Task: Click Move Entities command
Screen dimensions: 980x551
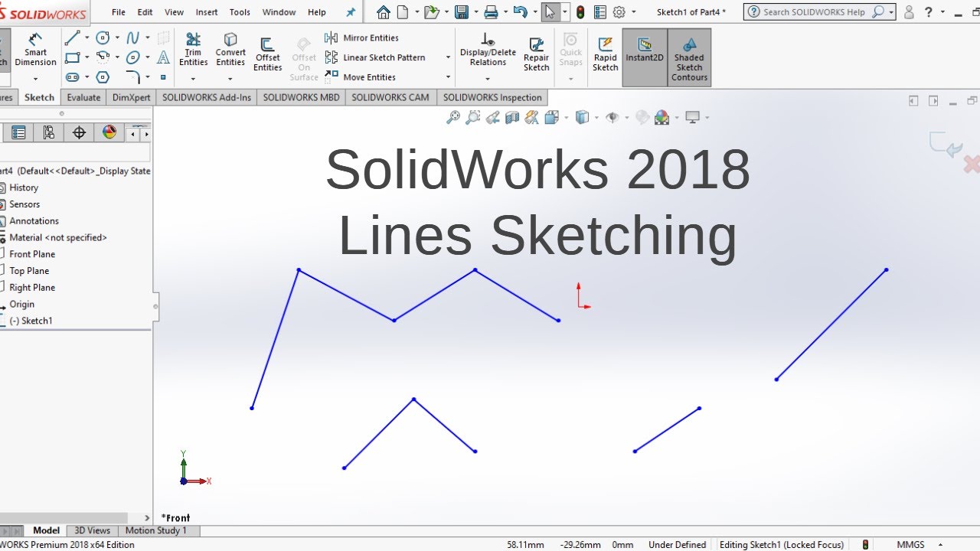Action: pyautogui.click(x=361, y=77)
